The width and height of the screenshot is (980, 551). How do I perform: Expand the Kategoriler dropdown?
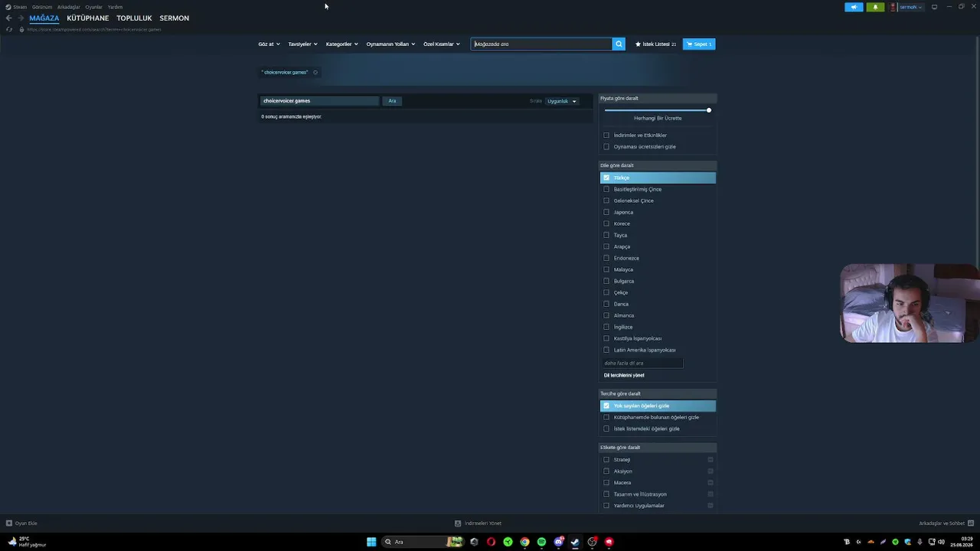pos(341,44)
